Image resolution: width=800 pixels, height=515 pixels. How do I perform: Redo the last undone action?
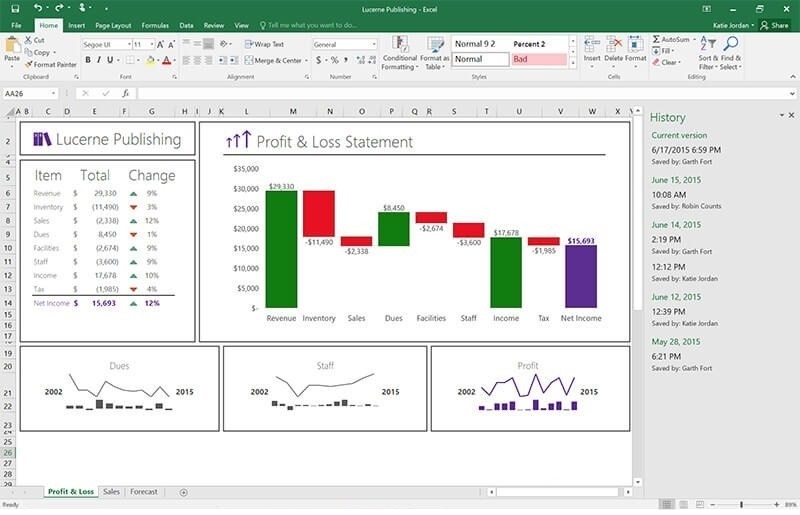tap(59, 8)
